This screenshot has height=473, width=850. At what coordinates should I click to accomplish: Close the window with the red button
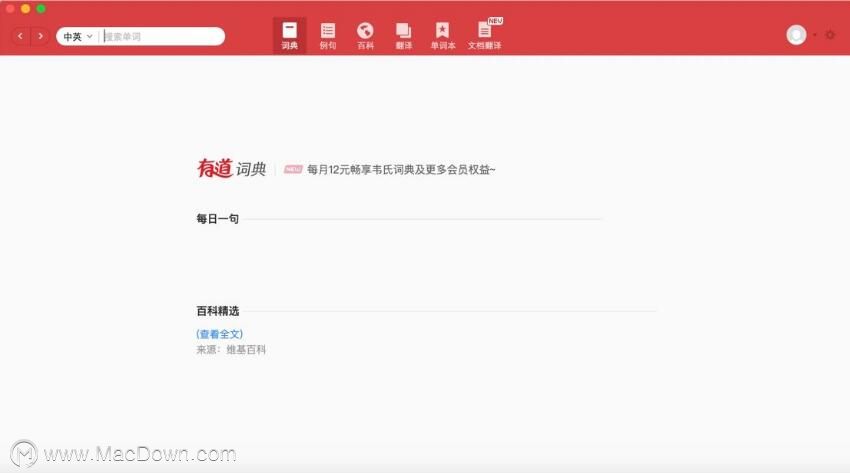10,9
